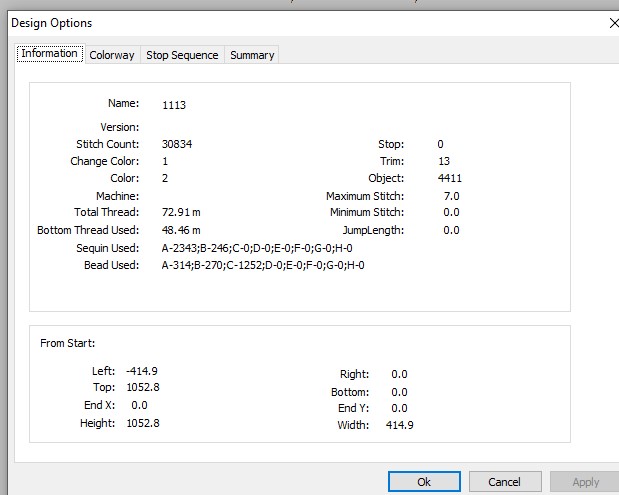Screen dimensions: 619x495
Task: Close the Design Options dialog
Action: click(x=614, y=24)
